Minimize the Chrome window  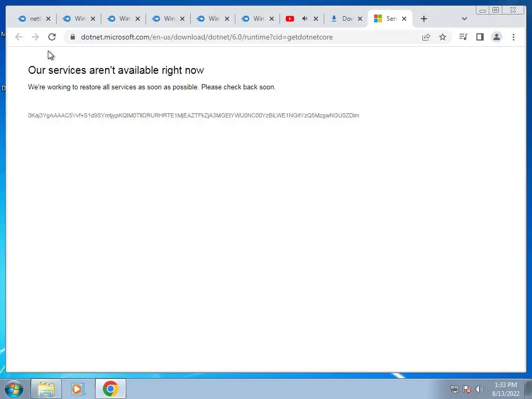coord(483,10)
